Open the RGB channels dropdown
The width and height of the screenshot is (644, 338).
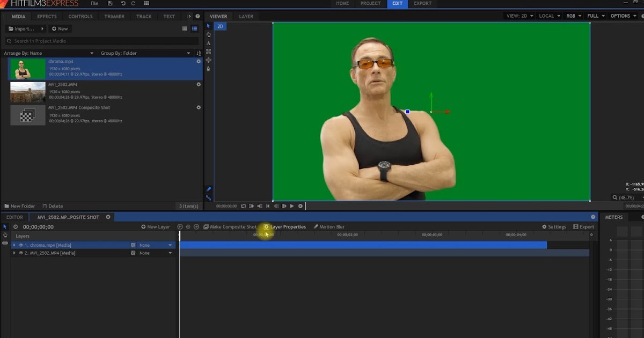pyautogui.click(x=573, y=16)
